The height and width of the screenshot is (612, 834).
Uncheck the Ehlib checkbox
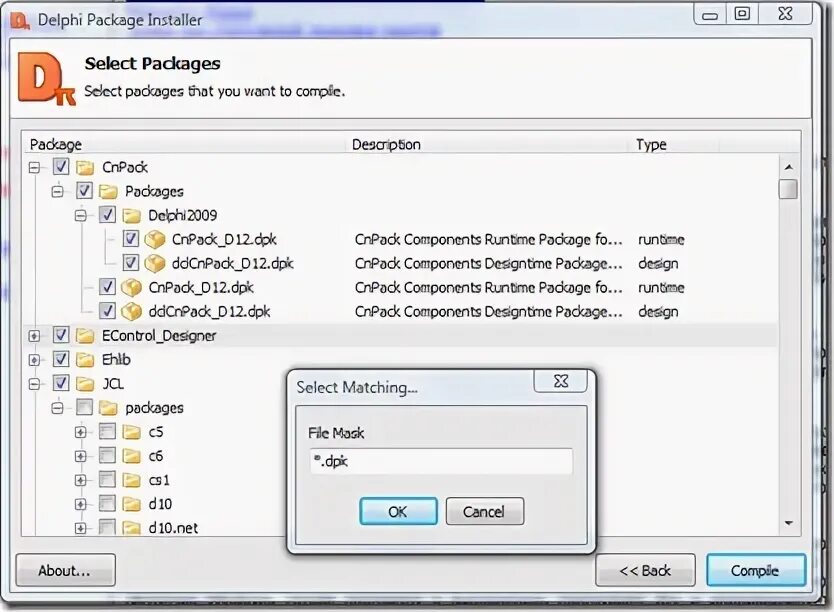tap(61, 359)
